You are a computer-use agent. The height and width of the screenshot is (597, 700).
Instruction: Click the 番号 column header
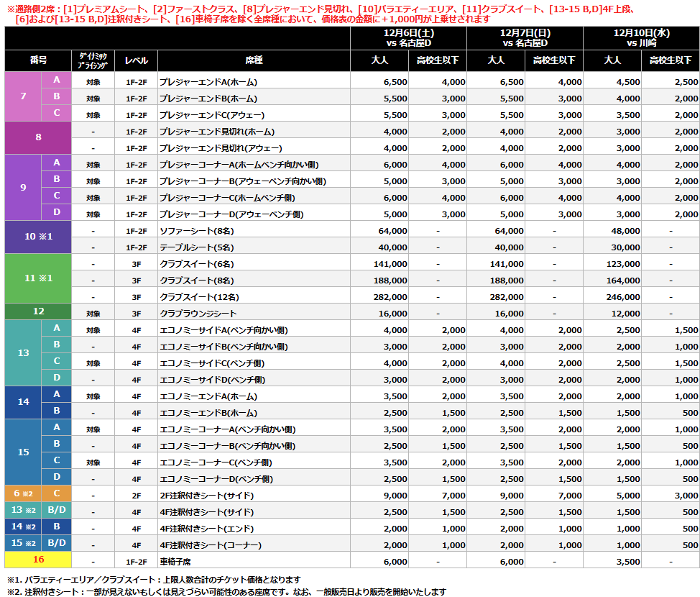[38, 61]
